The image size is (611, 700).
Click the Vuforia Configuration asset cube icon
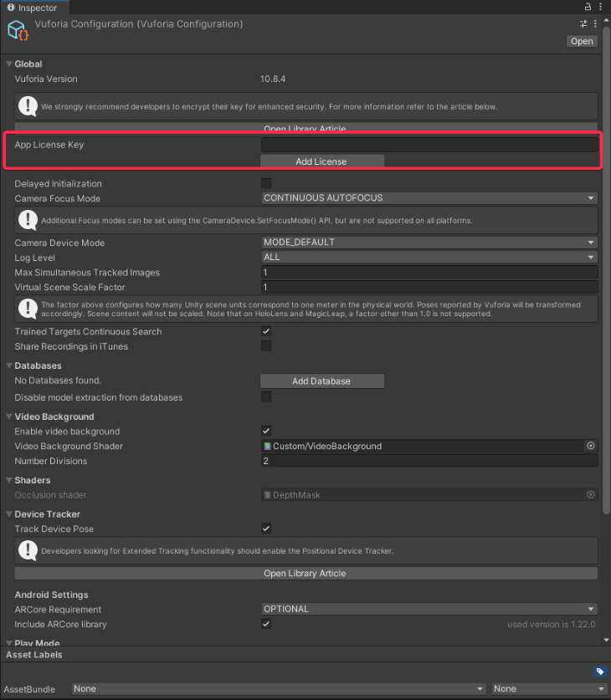point(18,30)
